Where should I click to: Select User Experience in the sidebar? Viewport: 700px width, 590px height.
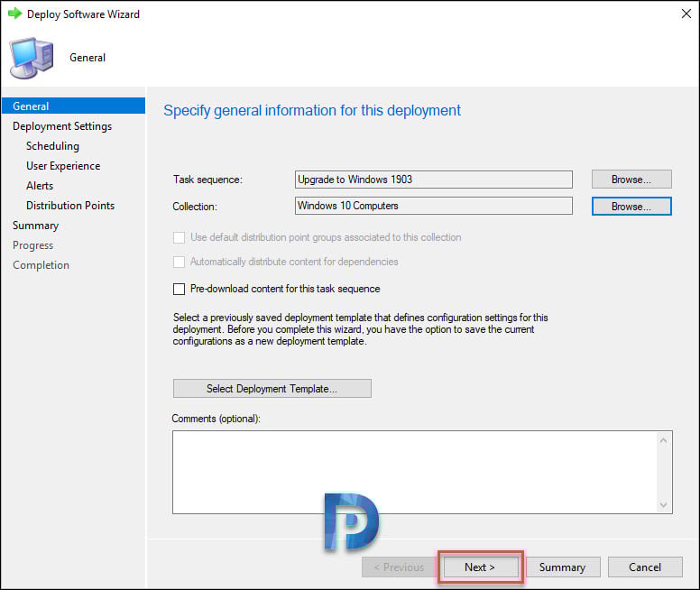(63, 166)
